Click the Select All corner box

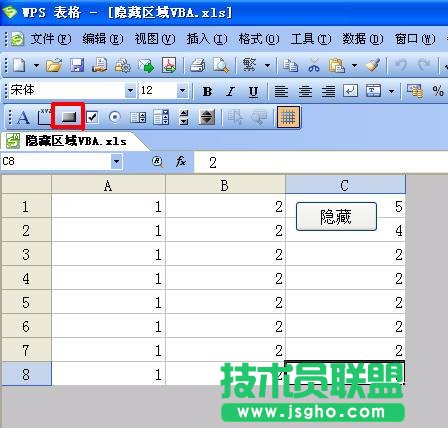(26, 185)
